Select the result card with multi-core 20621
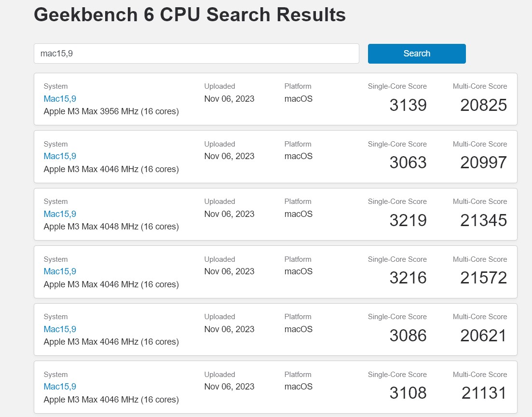 pos(275,330)
